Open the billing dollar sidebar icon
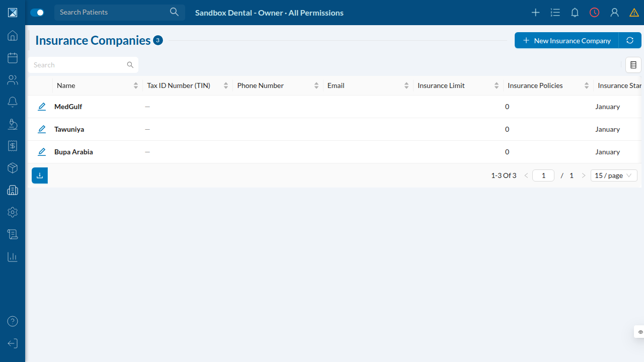Screen dimensions: 644x362 (x=13, y=146)
